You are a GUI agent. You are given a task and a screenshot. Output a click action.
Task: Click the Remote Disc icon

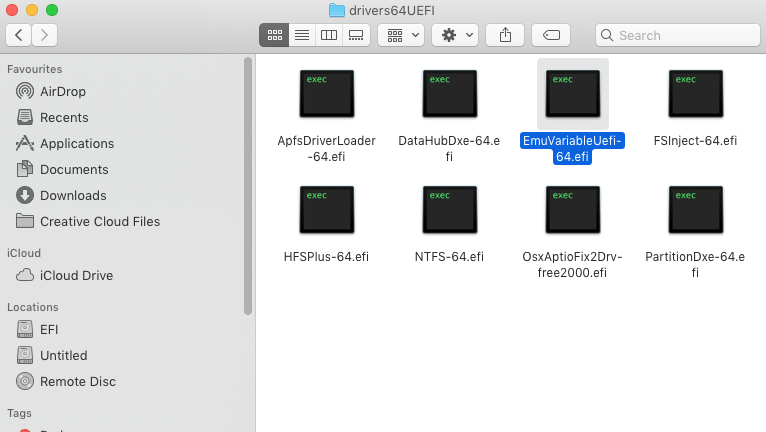click(x=25, y=381)
